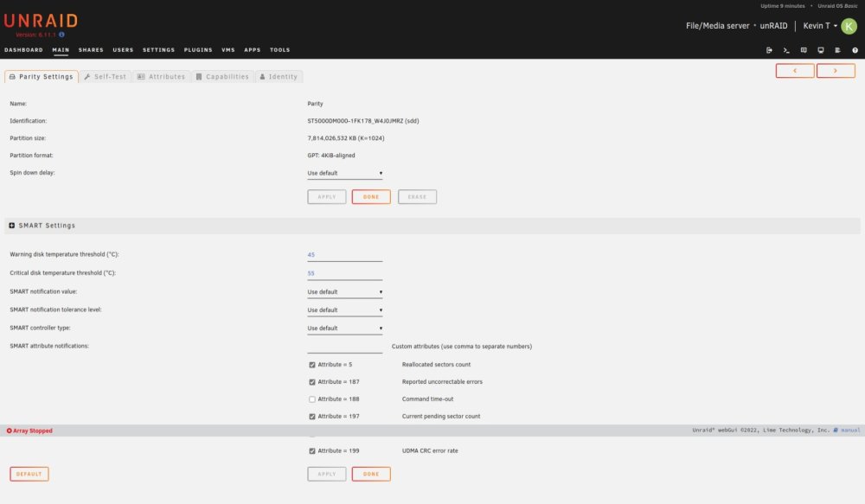Open the Apps menu
865x504 pixels.
pyautogui.click(x=252, y=50)
